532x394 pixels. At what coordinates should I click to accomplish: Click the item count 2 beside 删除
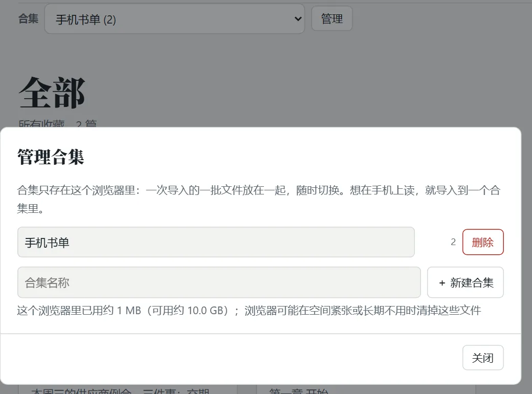click(x=453, y=242)
